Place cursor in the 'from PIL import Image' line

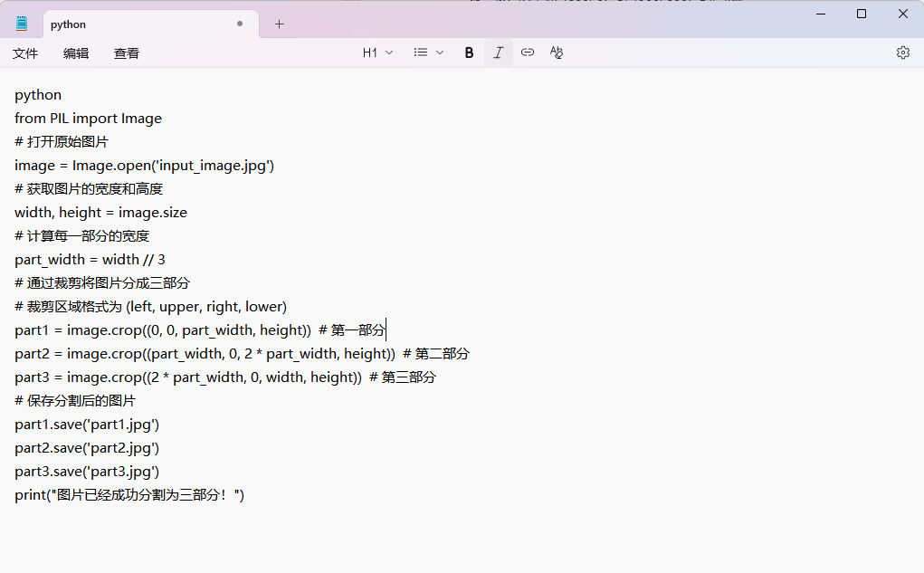pyautogui.click(x=89, y=119)
